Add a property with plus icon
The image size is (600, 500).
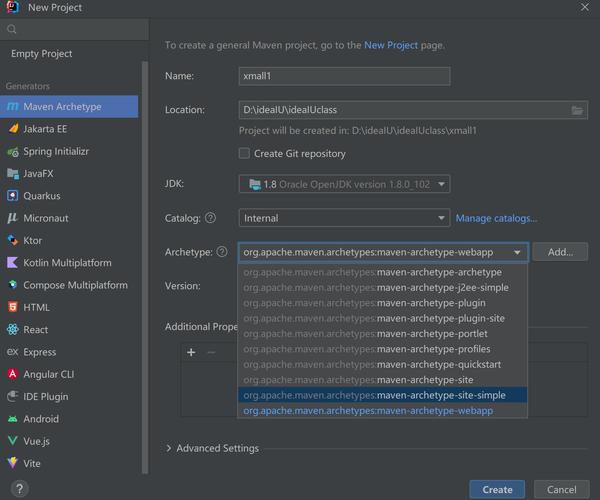[x=191, y=352]
